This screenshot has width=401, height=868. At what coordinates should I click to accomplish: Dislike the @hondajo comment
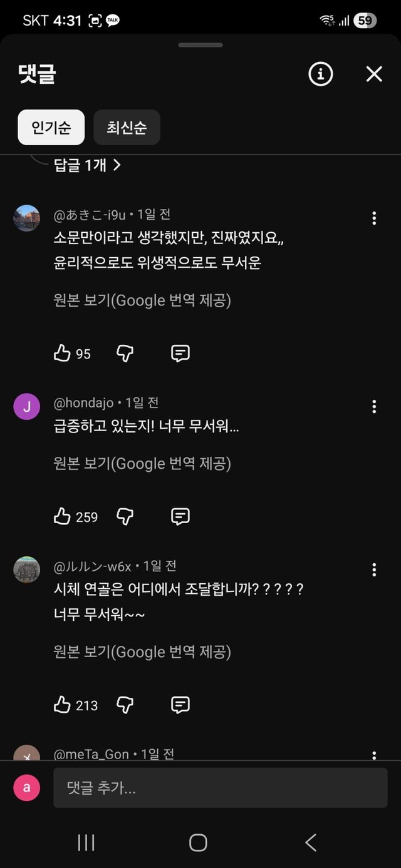pyautogui.click(x=125, y=516)
